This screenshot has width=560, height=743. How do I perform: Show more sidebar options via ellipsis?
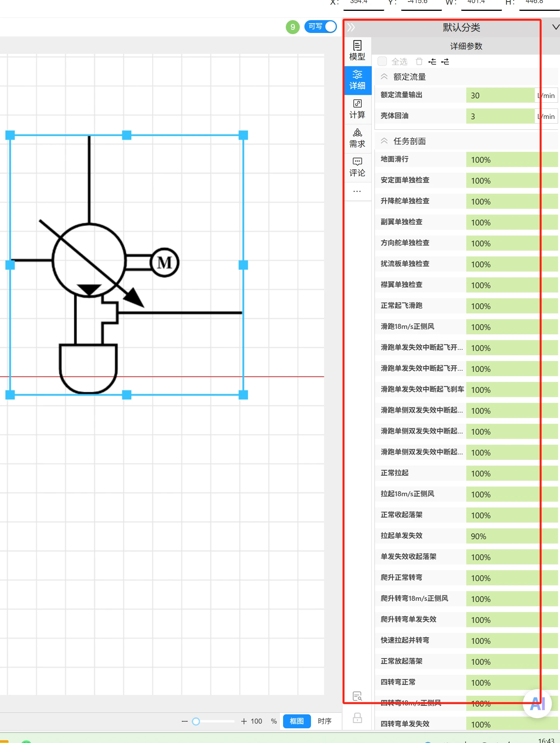(x=357, y=191)
